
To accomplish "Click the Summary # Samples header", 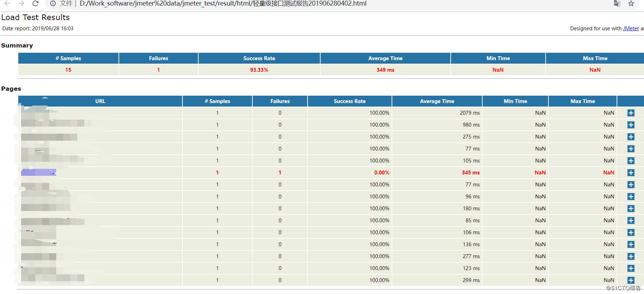I will (68, 58).
